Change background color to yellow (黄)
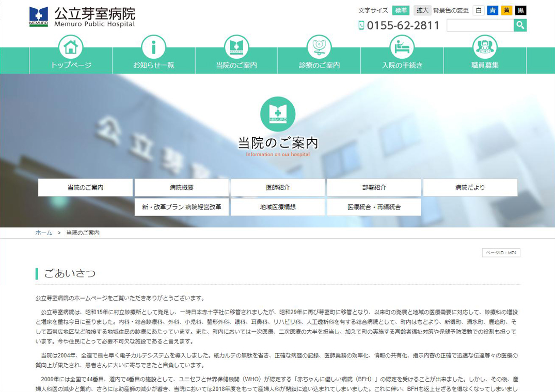 507,10
